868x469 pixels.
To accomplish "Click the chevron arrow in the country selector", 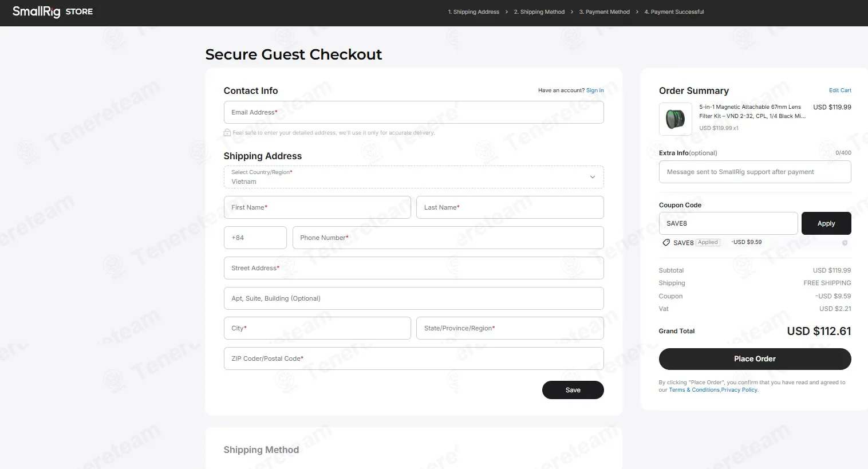I will 593,177.
